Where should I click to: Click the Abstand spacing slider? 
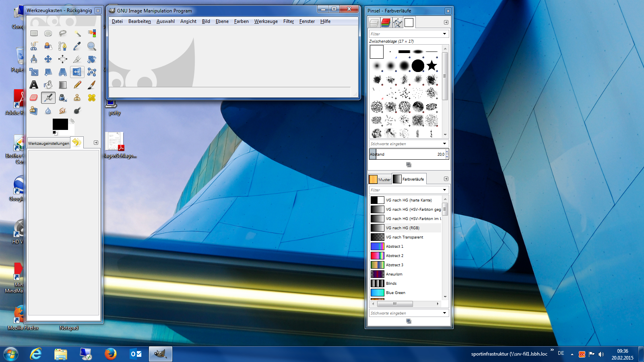(407, 154)
